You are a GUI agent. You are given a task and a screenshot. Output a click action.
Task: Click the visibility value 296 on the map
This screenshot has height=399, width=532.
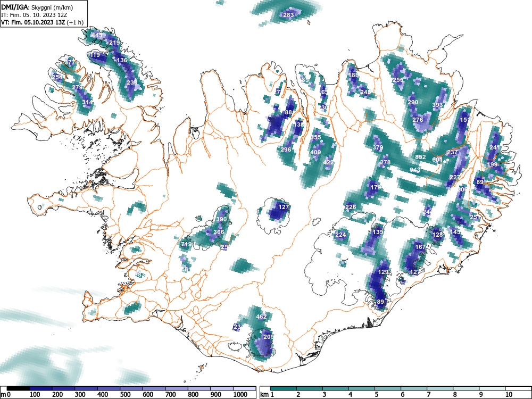tap(286, 149)
